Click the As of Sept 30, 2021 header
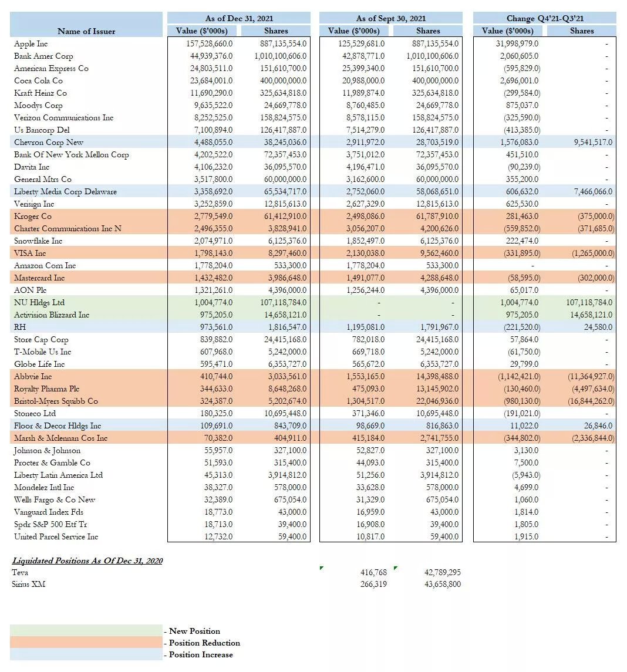 pos(391,18)
